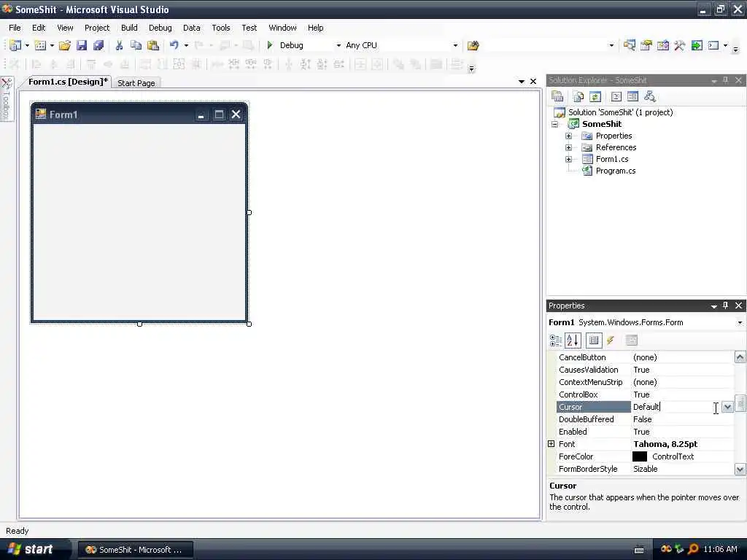The height and width of the screenshot is (560, 747).
Task: Expand the References node
Action: (568, 147)
